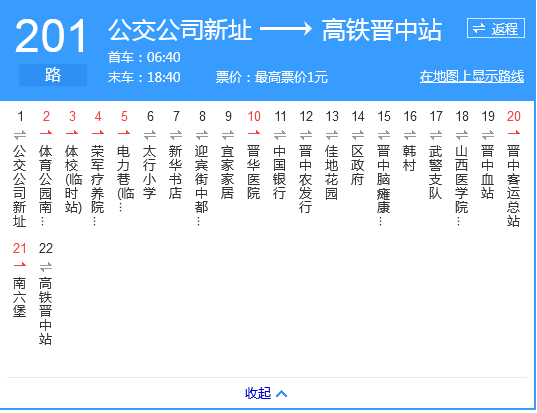
Task: Click red one-way arrow under stop 10
Action: [x=254, y=133]
